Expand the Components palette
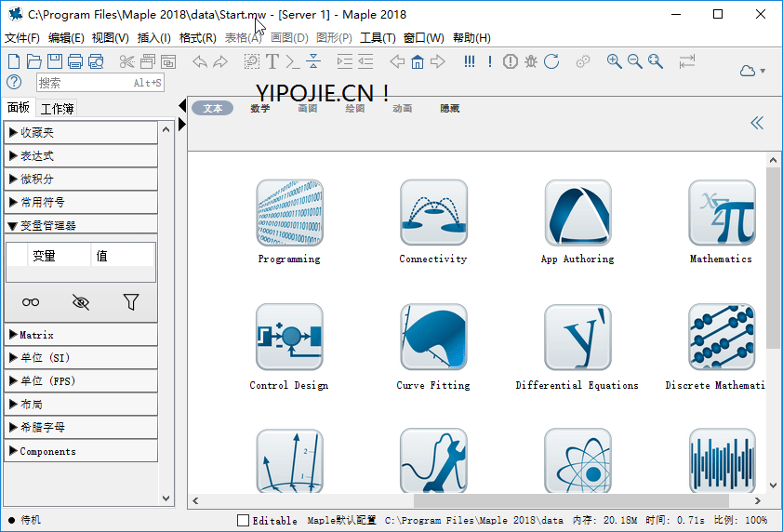The image size is (783, 532). coord(81,451)
